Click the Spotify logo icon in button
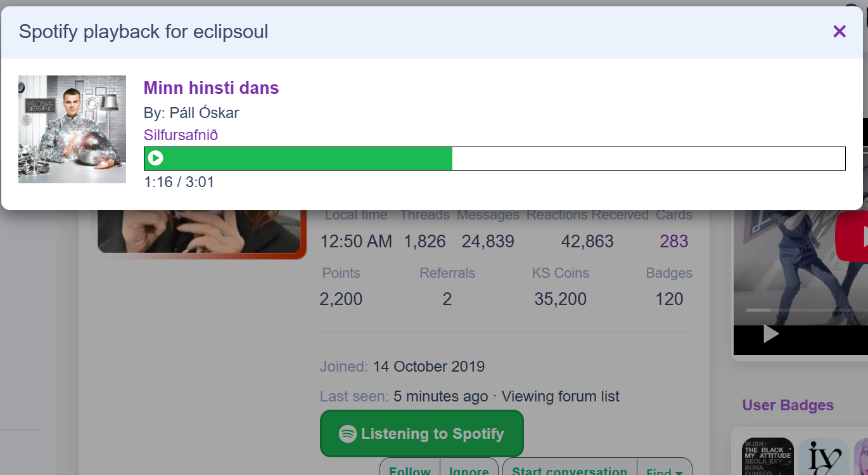 347,434
